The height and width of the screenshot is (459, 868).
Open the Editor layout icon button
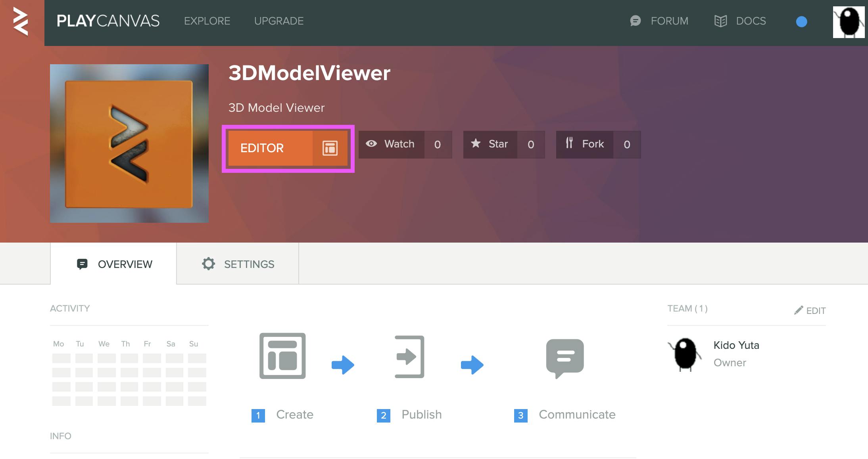330,148
